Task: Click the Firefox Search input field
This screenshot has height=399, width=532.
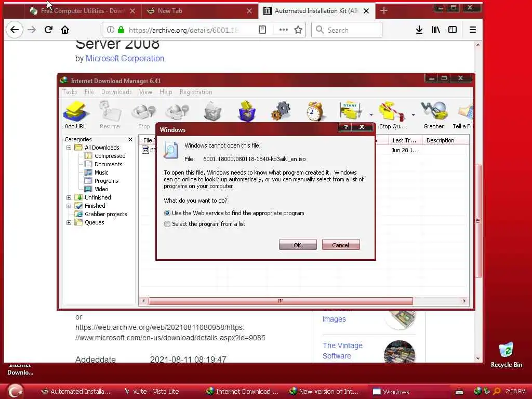Action: (x=347, y=30)
